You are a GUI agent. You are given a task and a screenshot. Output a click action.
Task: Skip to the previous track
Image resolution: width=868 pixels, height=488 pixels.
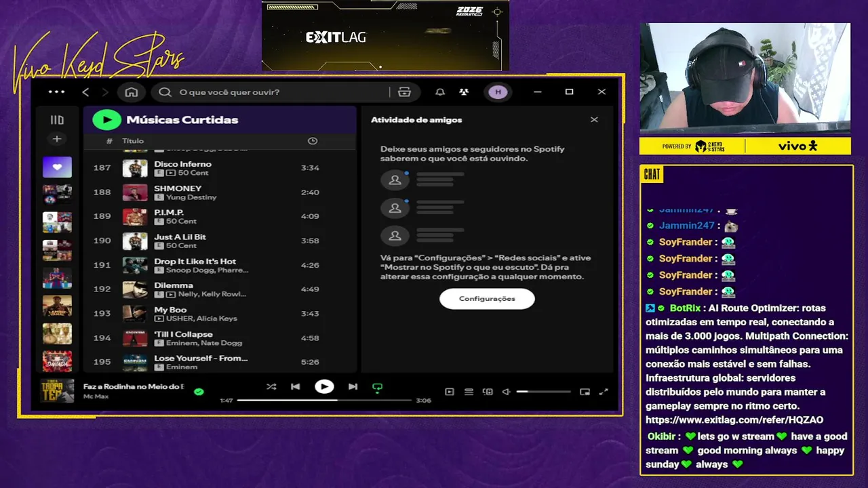296,386
